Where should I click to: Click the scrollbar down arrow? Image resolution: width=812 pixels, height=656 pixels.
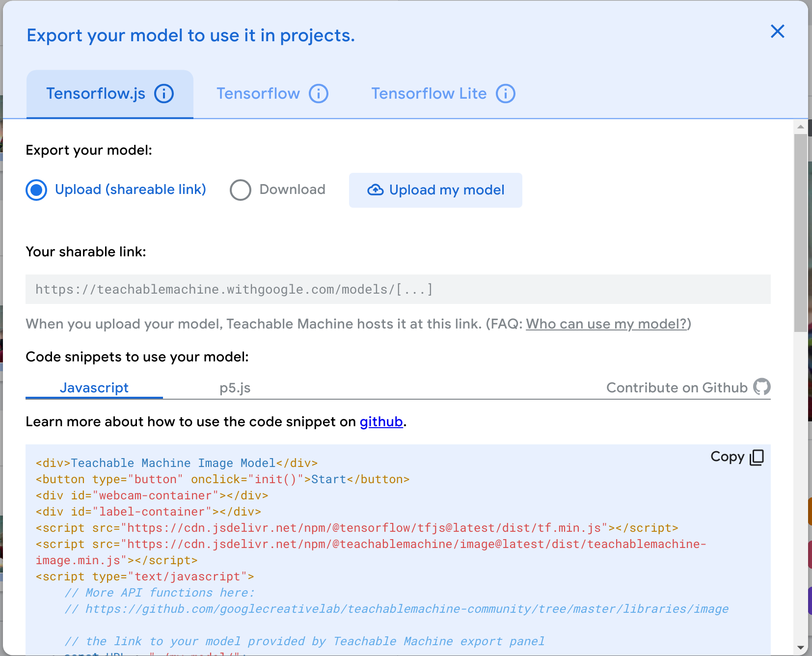point(801,648)
